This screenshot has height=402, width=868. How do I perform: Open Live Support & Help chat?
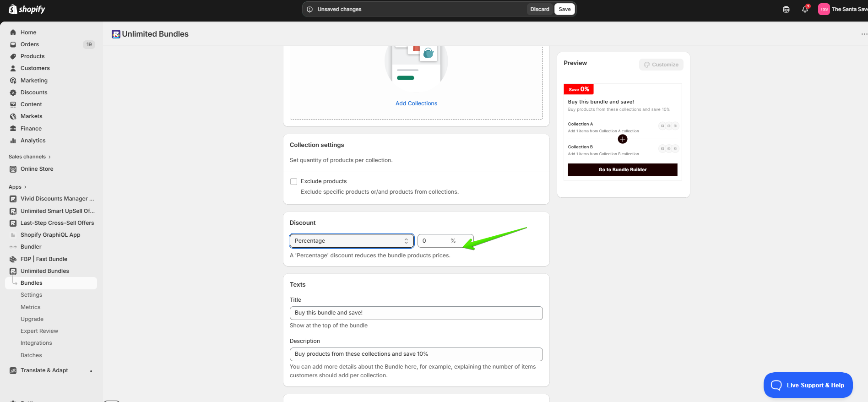(x=808, y=385)
